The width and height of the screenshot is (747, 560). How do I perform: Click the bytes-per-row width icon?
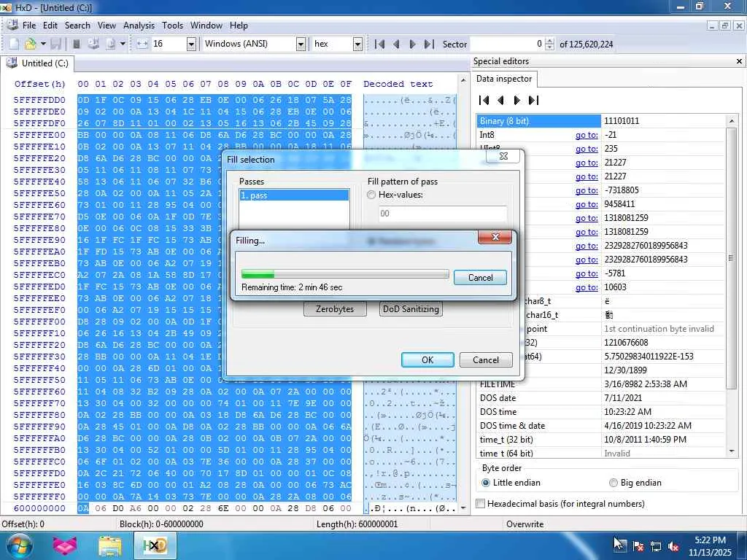click(x=142, y=44)
